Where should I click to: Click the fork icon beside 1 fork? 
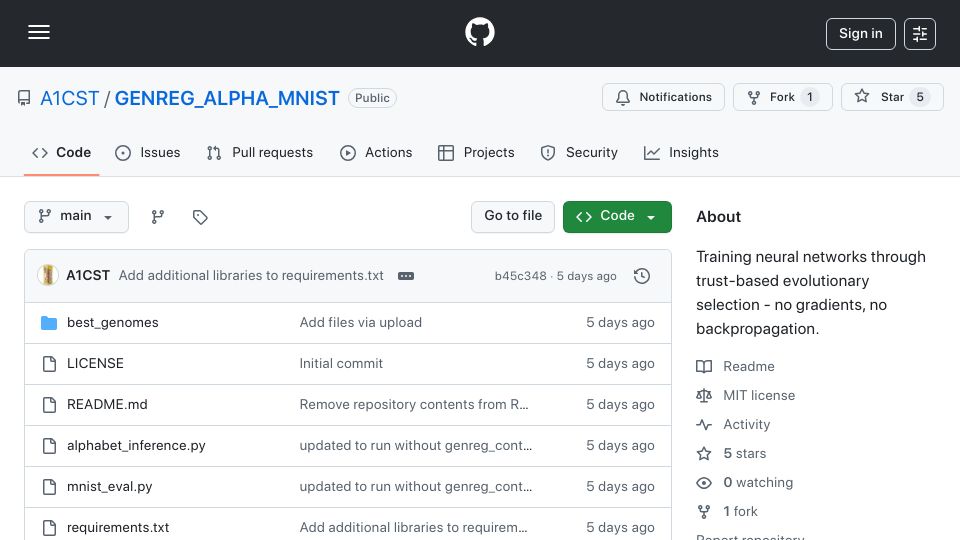[x=704, y=512]
